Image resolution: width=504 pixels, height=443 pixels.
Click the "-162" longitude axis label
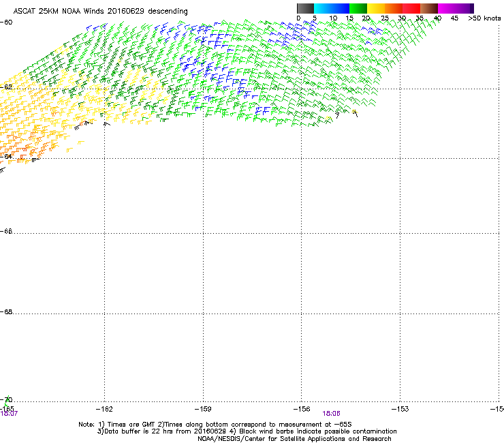point(104,409)
